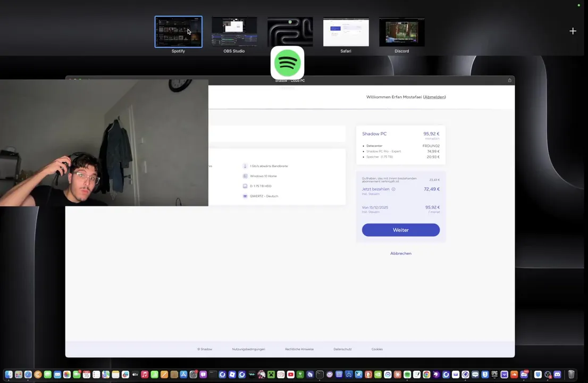Click the Windows 10 Home spec row
This screenshot has width=588, height=383.
click(x=260, y=176)
